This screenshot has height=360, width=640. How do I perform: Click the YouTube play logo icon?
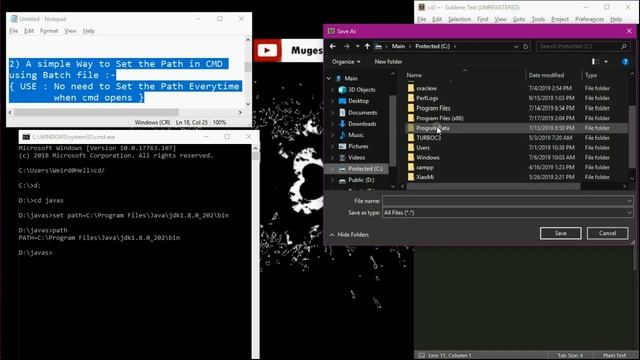point(267,50)
